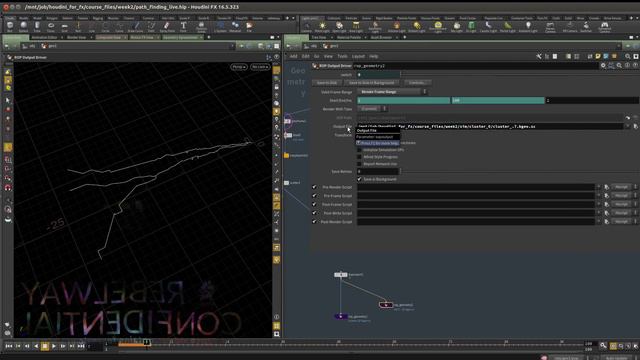Select the Point Light shelf tool

[x=322, y=27]
